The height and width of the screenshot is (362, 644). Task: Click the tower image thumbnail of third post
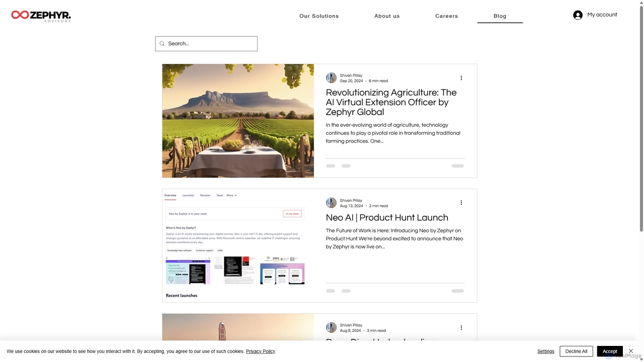coord(238,327)
